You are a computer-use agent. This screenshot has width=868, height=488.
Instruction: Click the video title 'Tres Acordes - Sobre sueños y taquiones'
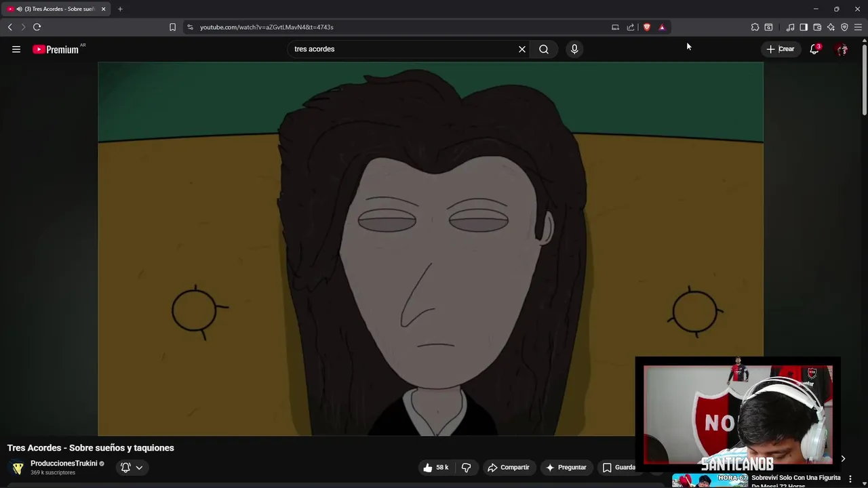tap(90, 447)
